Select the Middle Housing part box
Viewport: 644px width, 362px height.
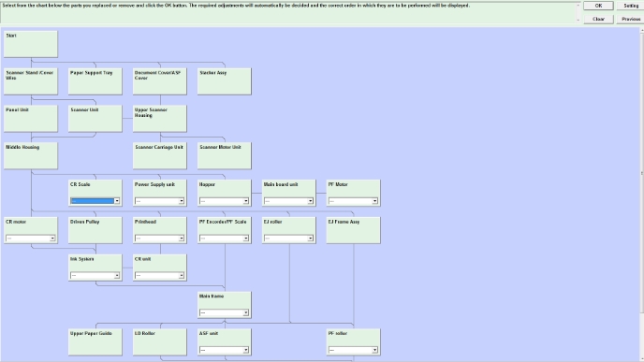coord(31,155)
